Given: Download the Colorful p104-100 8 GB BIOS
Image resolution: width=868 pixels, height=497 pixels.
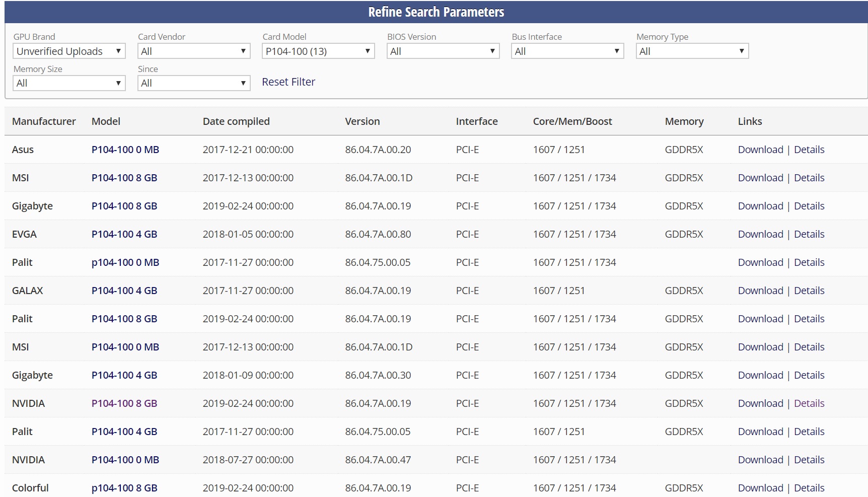Looking at the screenshot, I should pyautogui.click(x=760, y=488).
